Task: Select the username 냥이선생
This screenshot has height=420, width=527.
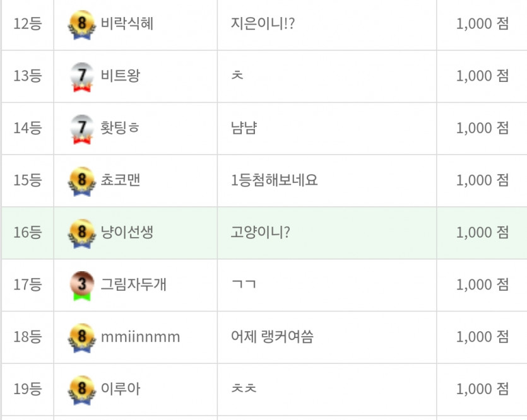Action: coord(127,232)
